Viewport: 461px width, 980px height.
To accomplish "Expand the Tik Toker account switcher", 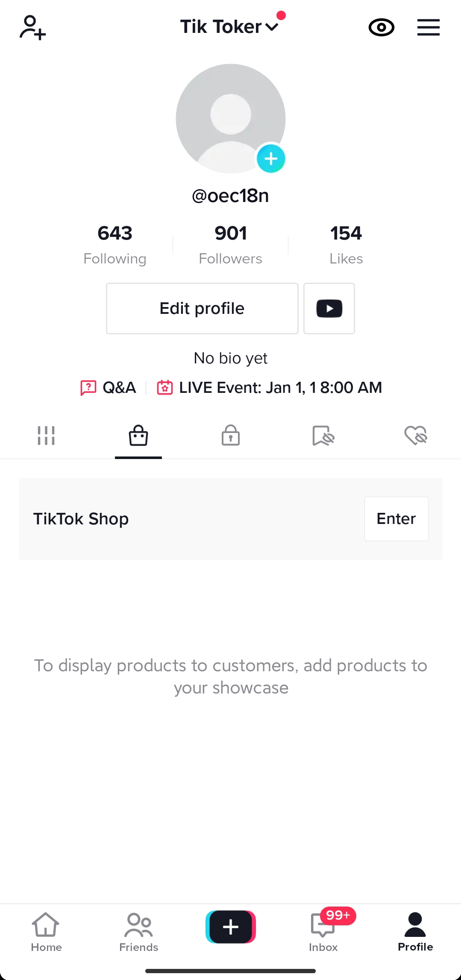I will click(229, 27).
